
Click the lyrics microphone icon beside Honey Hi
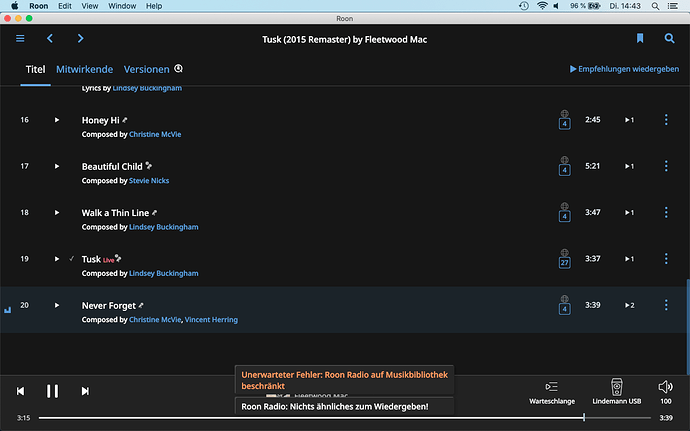(125, 120)
